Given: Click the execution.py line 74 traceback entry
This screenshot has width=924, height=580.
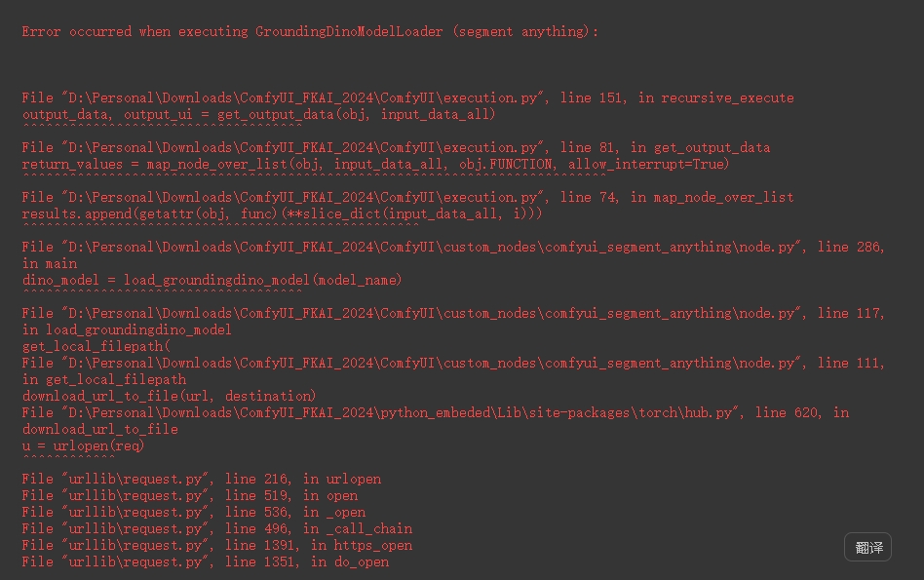Looking at the screenshot, I should point(407,197).
